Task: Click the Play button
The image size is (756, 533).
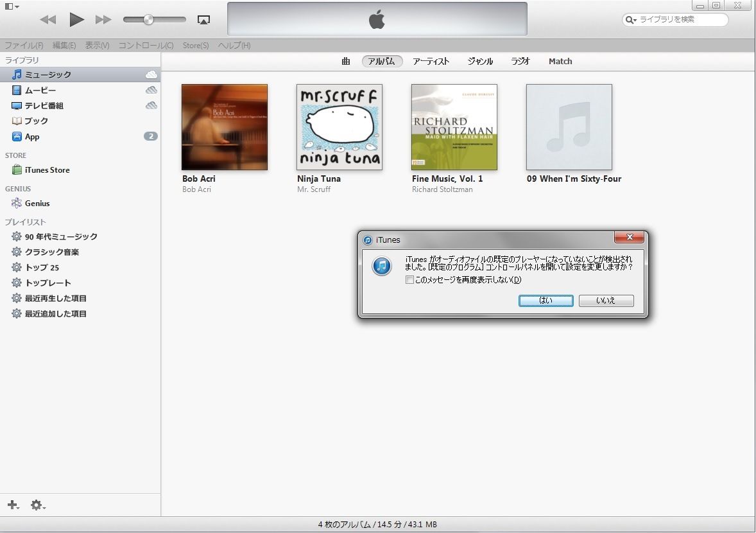Action: point(76,20)
